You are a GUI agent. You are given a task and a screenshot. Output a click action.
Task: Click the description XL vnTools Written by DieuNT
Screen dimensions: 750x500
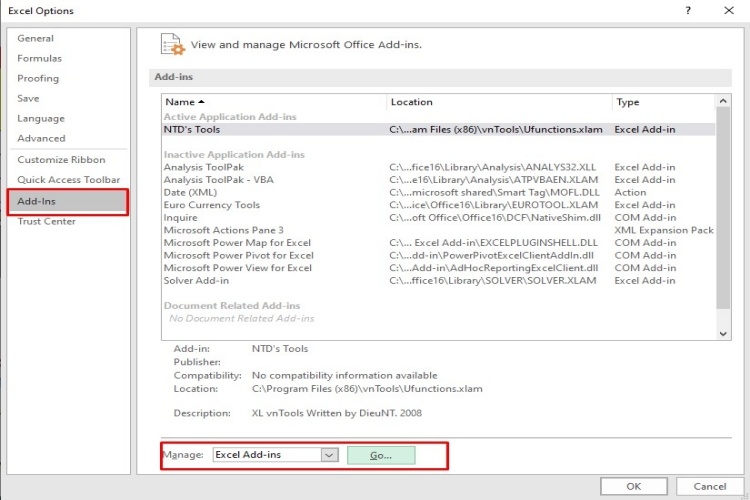337,413
